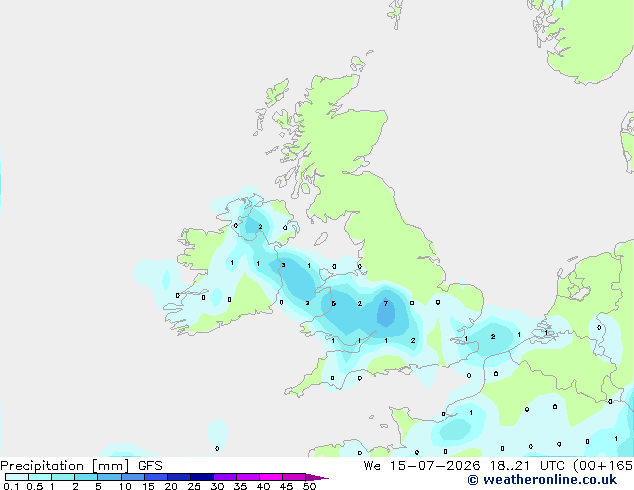The image size is (634, 490).
Task: Click the 40–45 mm magenta legend swatch
Action: 271,477
